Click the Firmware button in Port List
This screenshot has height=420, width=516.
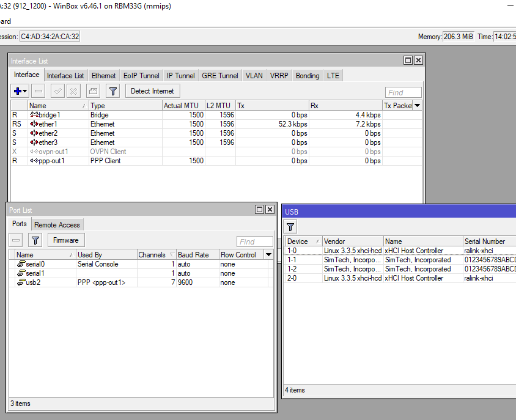[x=66, y=240]
